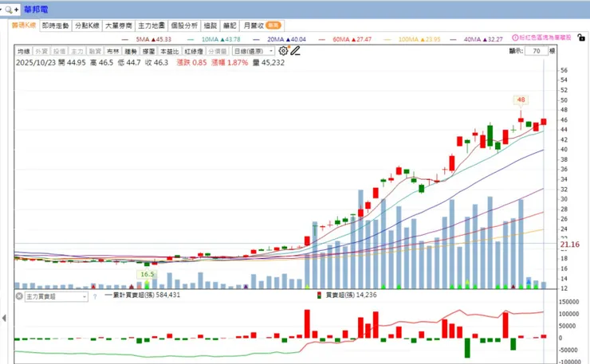Toggle the 本益比 overlay button
This screenshot has width=590, height=364.
[169, 51]
